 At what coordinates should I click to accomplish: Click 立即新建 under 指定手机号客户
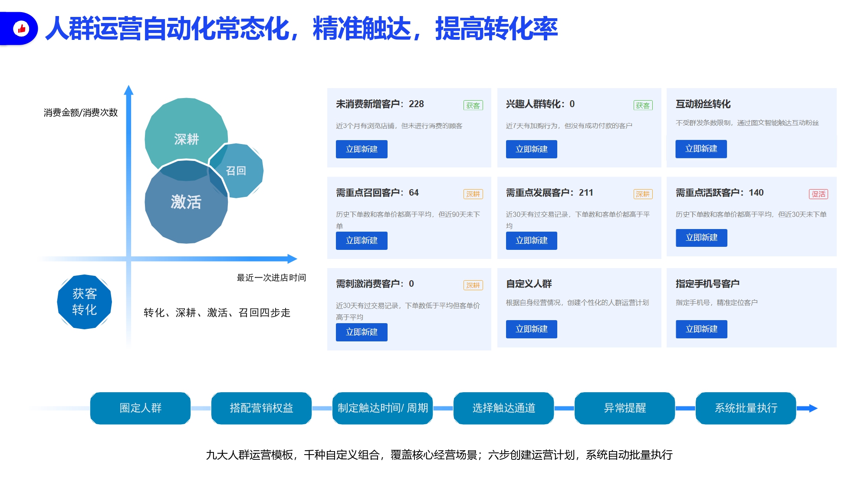701,329
